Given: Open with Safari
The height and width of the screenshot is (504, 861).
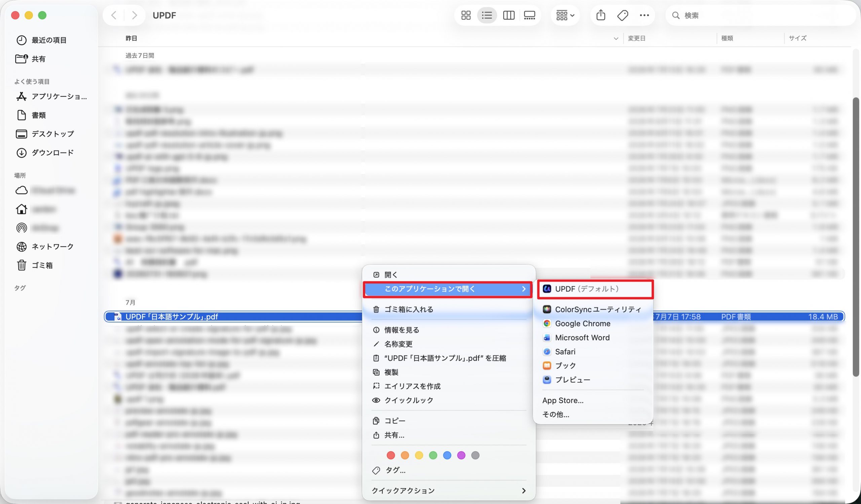Looking at the screenshot, I should click(593, 352).
